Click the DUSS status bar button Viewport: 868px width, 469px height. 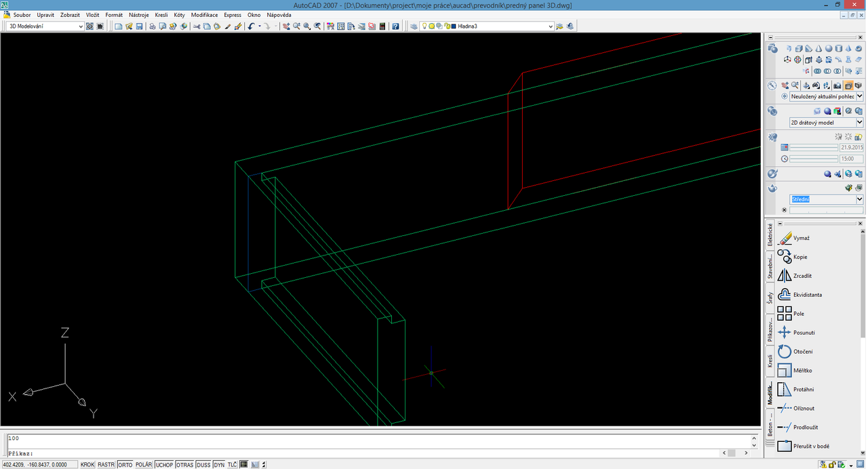203,465
